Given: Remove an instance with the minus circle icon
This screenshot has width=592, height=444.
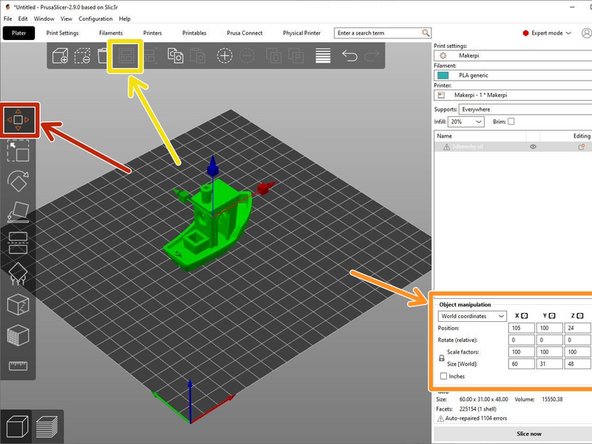Looking at the screenshot, I should point(247,56).
